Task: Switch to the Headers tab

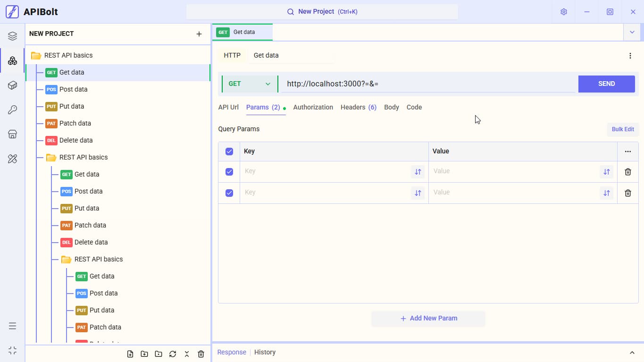Action: [x=359, y=107]
